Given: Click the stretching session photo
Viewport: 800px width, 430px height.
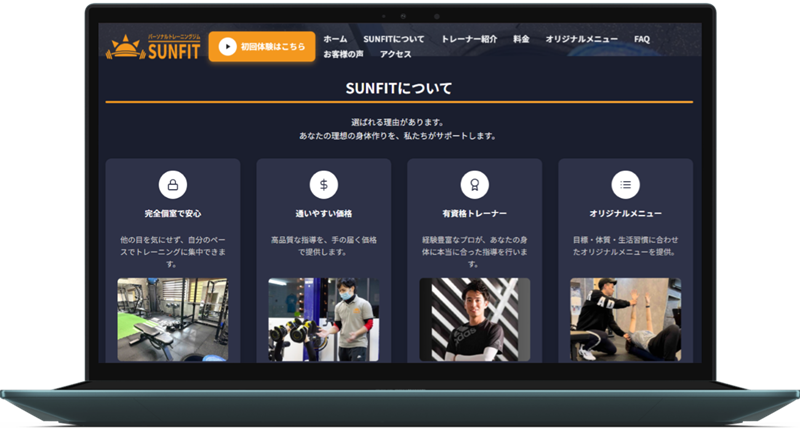Looking at the screenshot, I should point(626,319).
